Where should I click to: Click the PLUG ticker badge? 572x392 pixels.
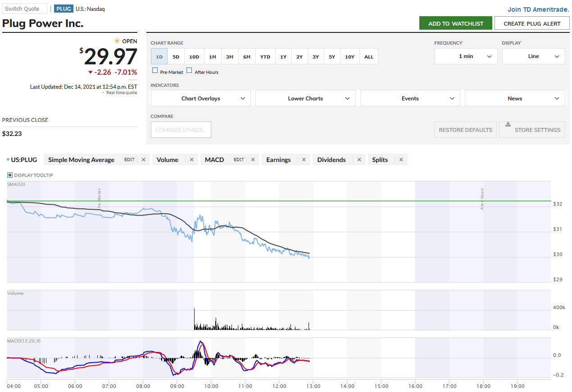pos(64,9)
